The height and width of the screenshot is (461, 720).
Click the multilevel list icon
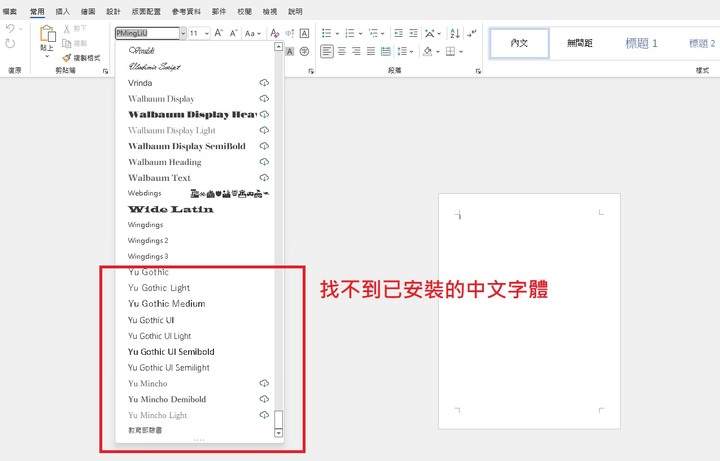coord(373,33)
